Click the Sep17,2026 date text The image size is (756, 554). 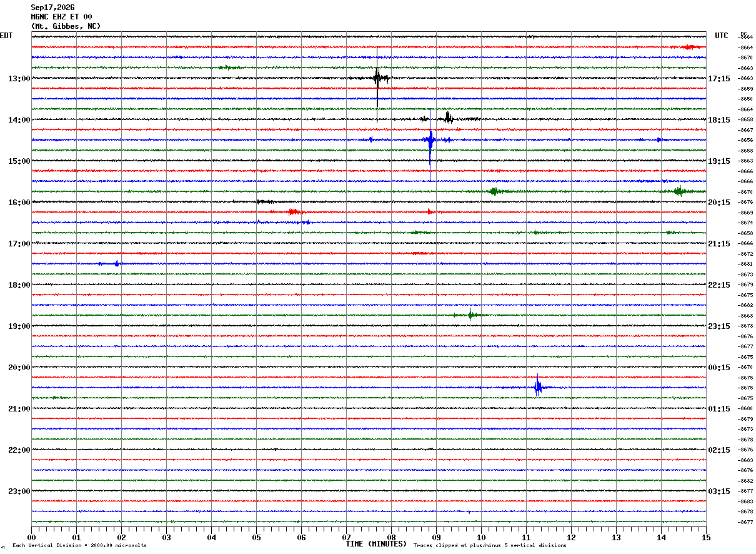point(52,8)
